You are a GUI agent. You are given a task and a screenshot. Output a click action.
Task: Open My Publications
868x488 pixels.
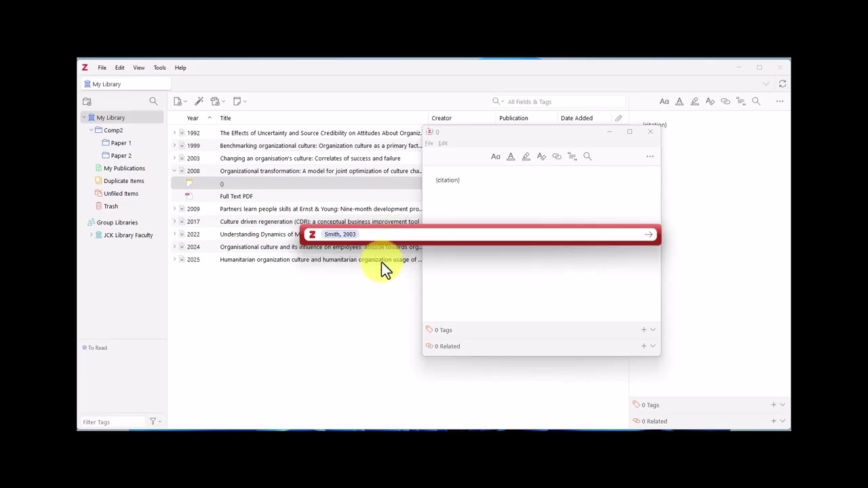click(x=124, y=168)
